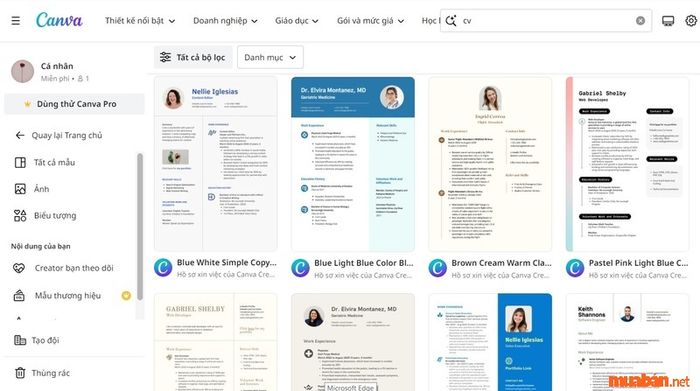Click the Biểu tượng shapes icon

click(20, 216)
